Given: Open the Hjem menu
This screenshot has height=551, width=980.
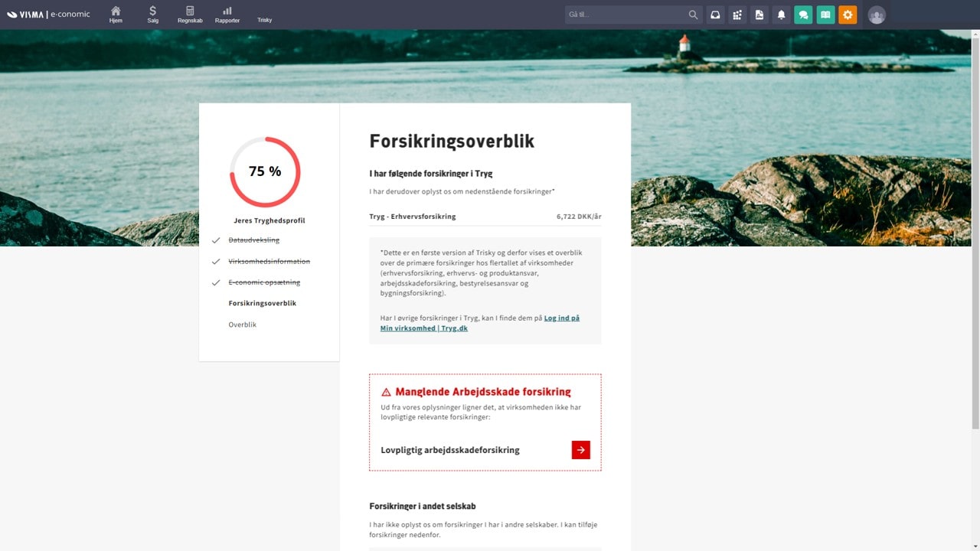Looking at the screenshot, I should point(116,15).
